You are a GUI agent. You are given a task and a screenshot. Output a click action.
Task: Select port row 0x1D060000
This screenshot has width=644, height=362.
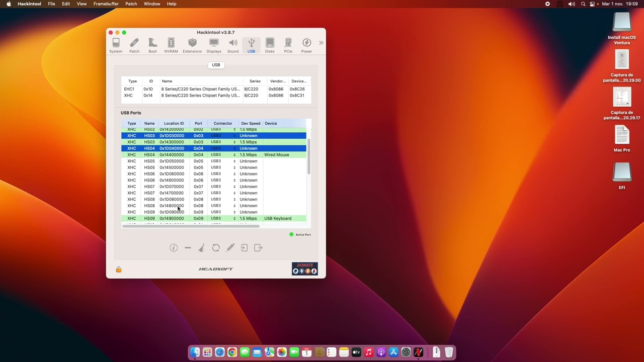[214, 174]
